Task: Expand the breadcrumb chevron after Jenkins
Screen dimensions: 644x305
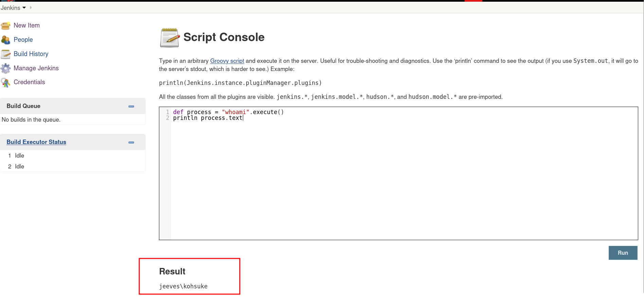Action: click(31, 7)
